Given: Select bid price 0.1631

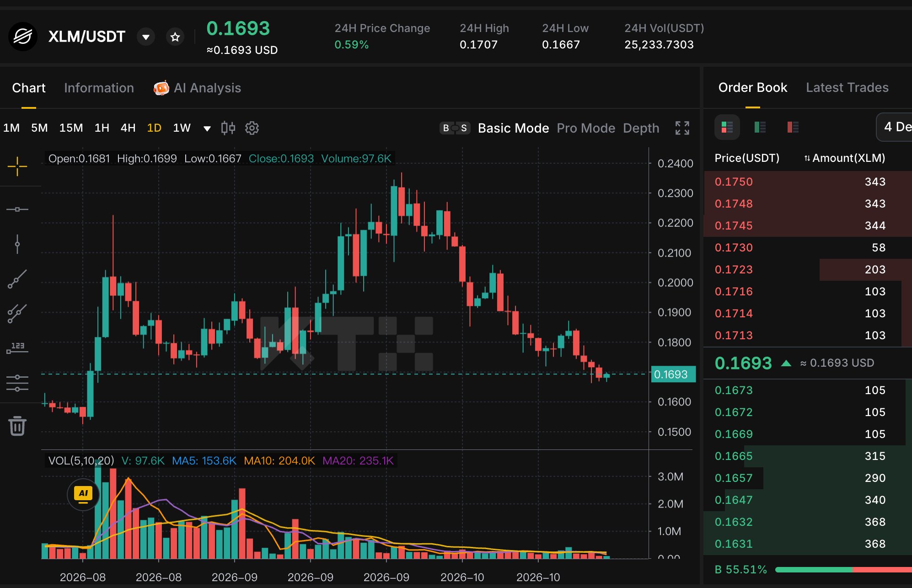Looking at the screenshot, I should (734, 544).
